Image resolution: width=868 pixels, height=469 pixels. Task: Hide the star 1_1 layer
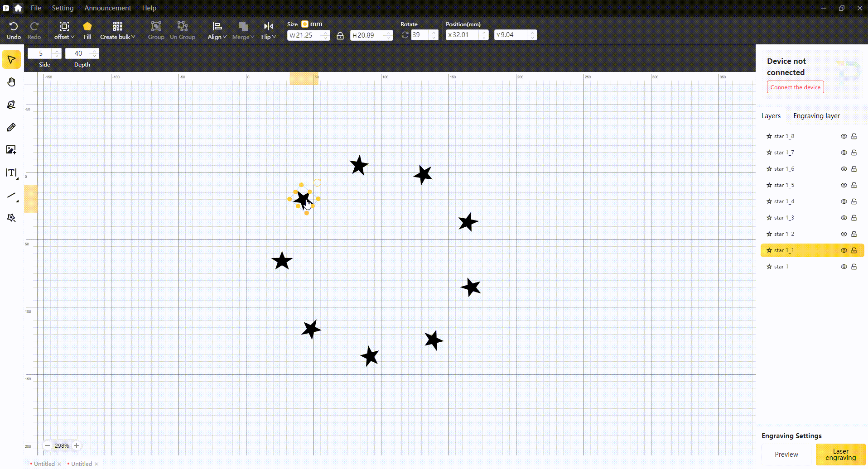tap(844, 250)
